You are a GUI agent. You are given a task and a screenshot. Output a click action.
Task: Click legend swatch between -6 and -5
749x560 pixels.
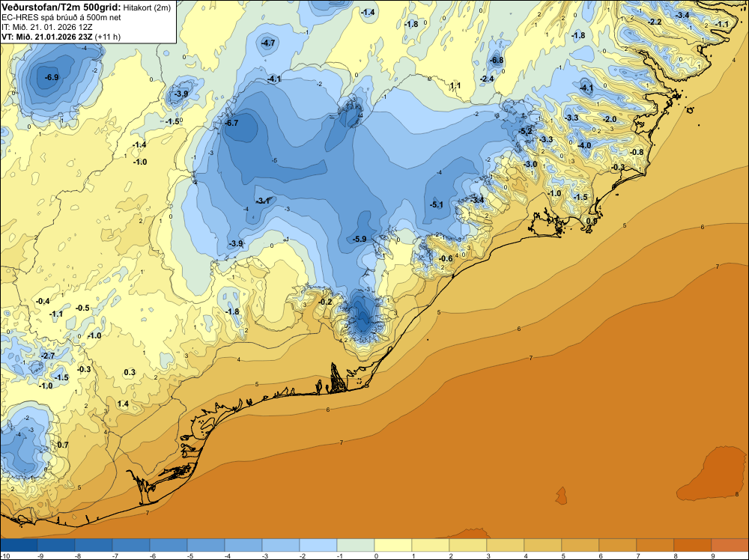pyautogui.click(x=169, y=545)
